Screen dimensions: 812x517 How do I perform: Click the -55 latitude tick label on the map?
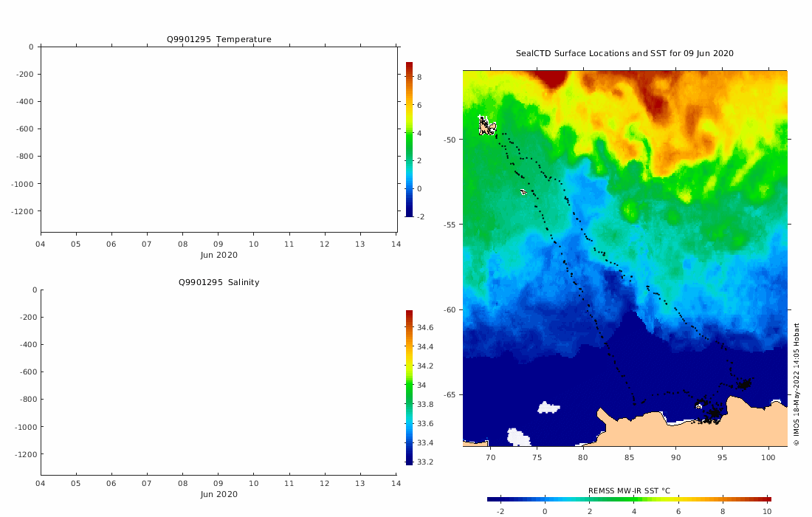449,225
